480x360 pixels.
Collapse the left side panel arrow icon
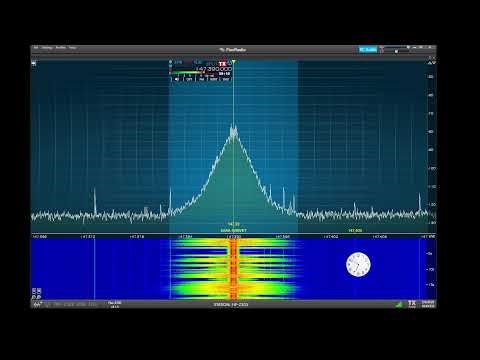34,63
